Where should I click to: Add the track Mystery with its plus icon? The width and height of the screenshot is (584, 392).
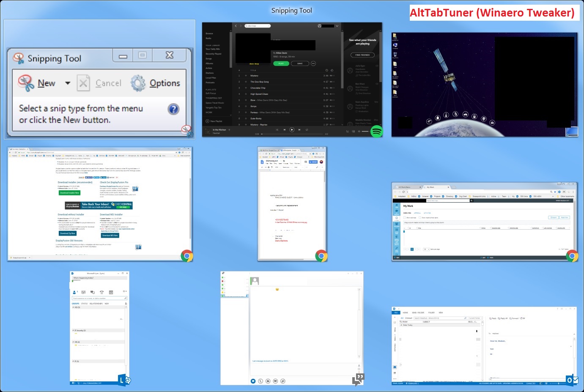tap(246, 76)
